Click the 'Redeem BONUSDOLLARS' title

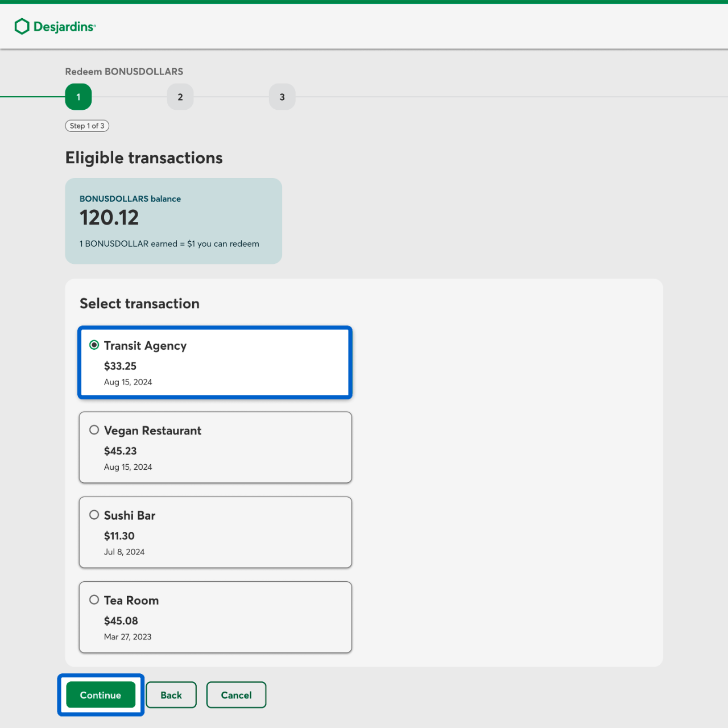point(124,72)
